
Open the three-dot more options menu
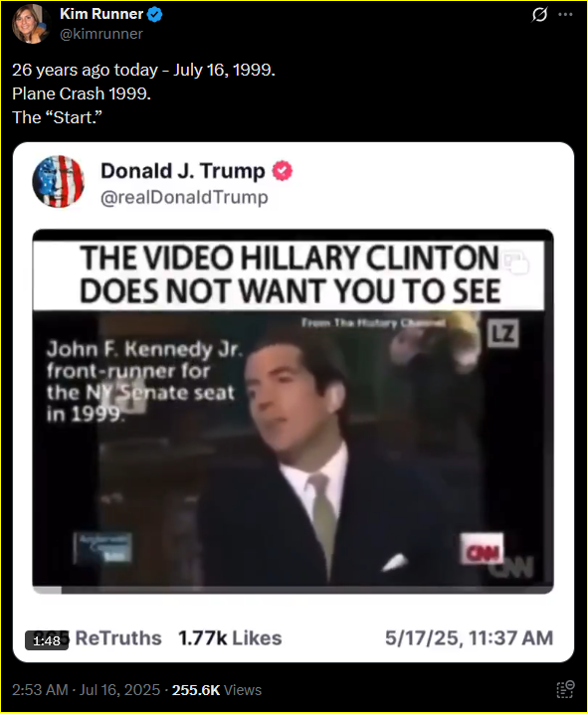[565, 15]
